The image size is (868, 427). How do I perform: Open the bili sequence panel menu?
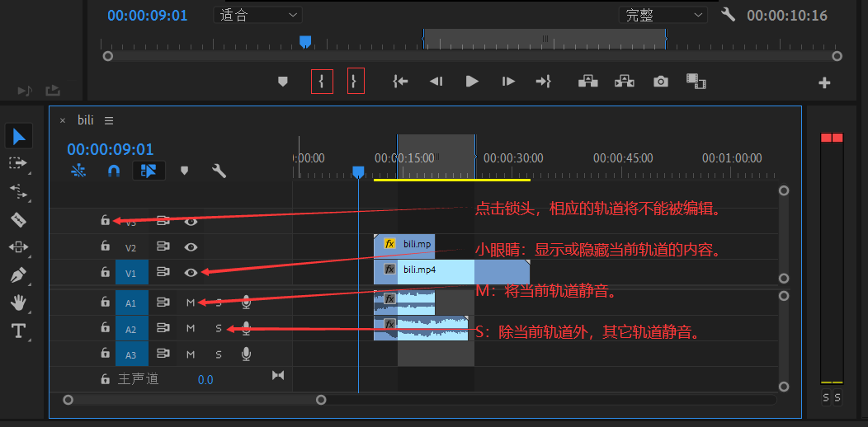109,120
